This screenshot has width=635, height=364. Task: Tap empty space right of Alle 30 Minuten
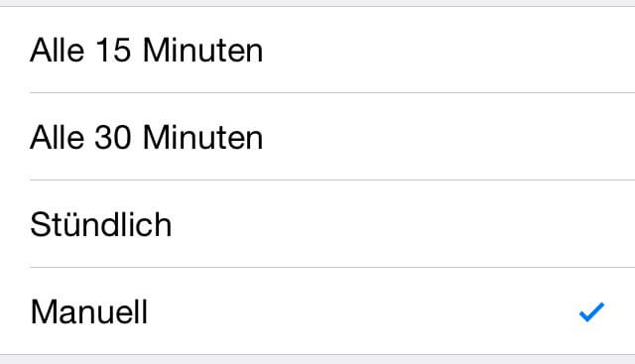(449, 137)
